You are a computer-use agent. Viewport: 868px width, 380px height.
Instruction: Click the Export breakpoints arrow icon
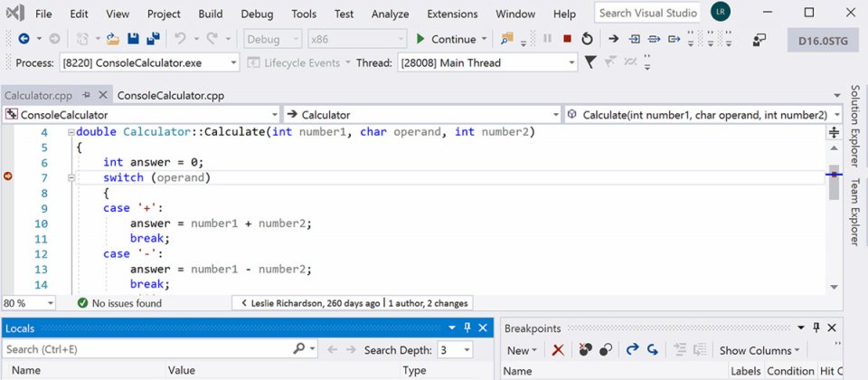click(x=633, y=349)
